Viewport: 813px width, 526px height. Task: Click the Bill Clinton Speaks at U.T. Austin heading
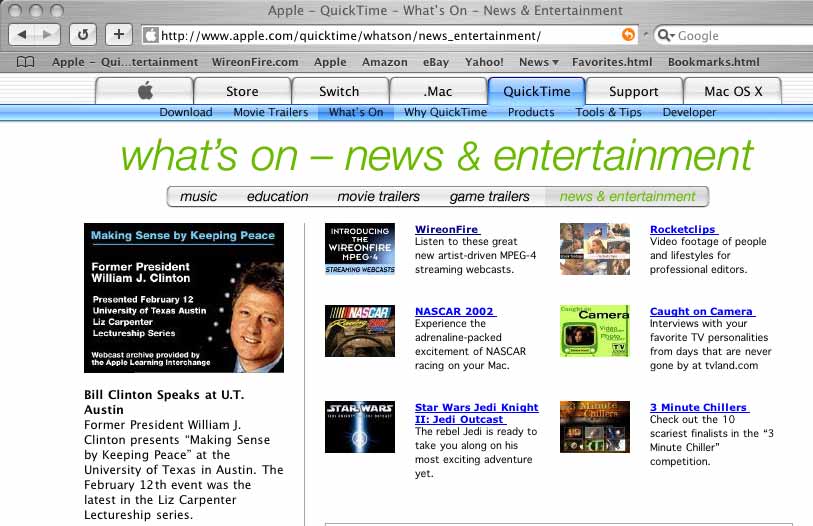click(x=164, y=402)
